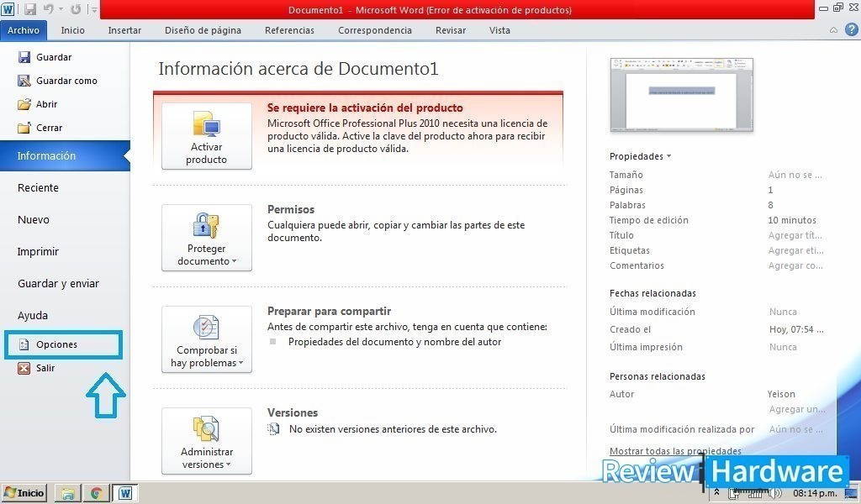Switch to the Vista tab
The width and height of the screenshot is (861, 504).
coord(499,30)
